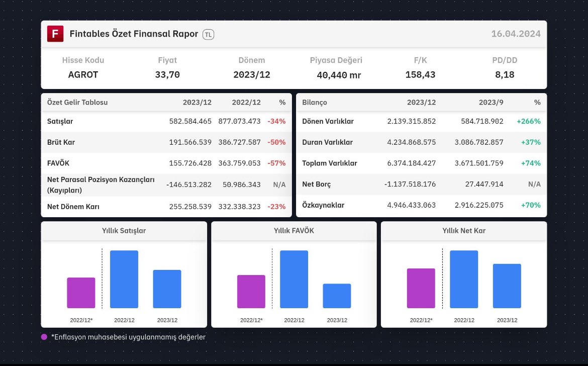Click the Fiyat value 33,70
Image resolution: width=588 pixels, height=366 pixels.
click(x=167, y=74)
